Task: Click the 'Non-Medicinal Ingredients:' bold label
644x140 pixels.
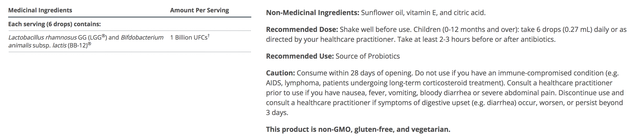Action: click(312, 13)
